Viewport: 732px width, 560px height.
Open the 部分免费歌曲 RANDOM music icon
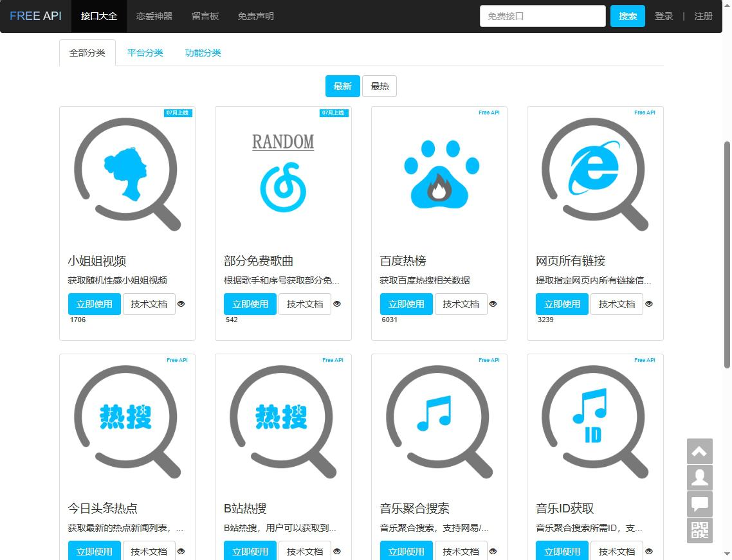283,173
